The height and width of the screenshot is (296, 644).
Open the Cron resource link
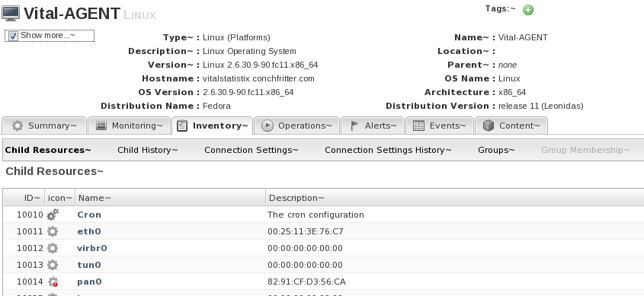pos(89,215)
